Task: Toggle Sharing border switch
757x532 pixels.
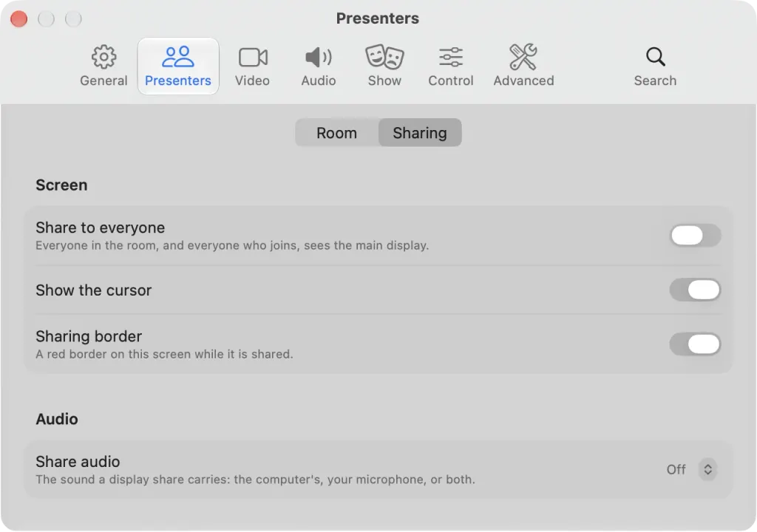Action: tap(695, 344)
